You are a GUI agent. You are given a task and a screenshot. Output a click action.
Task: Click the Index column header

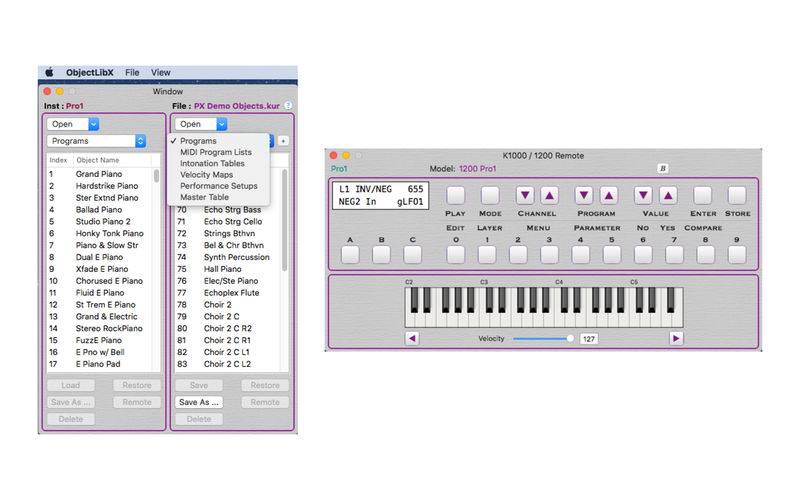pos(59,160)
